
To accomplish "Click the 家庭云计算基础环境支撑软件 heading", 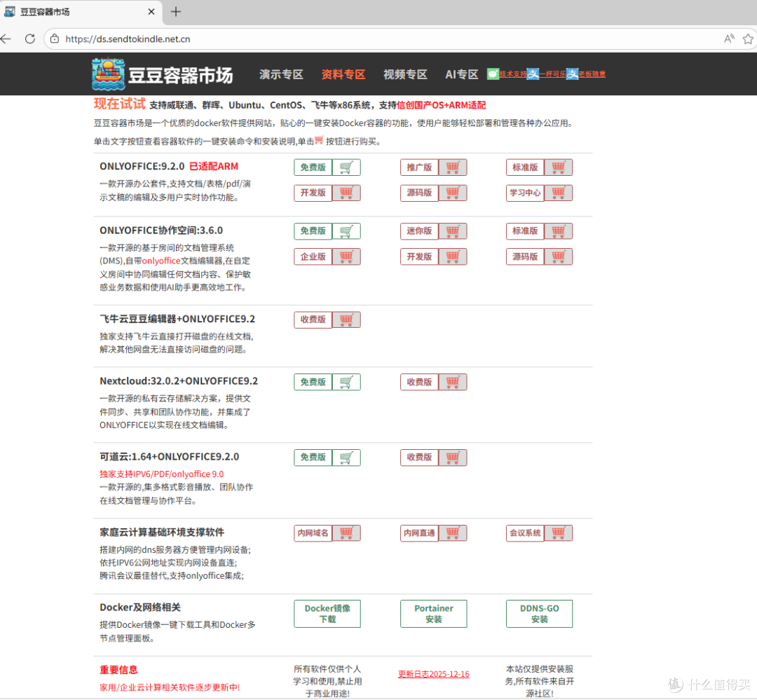I will 162,533.
